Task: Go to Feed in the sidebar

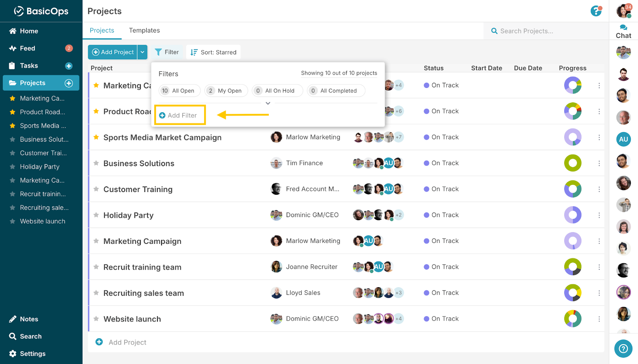Action: point(28,48)
